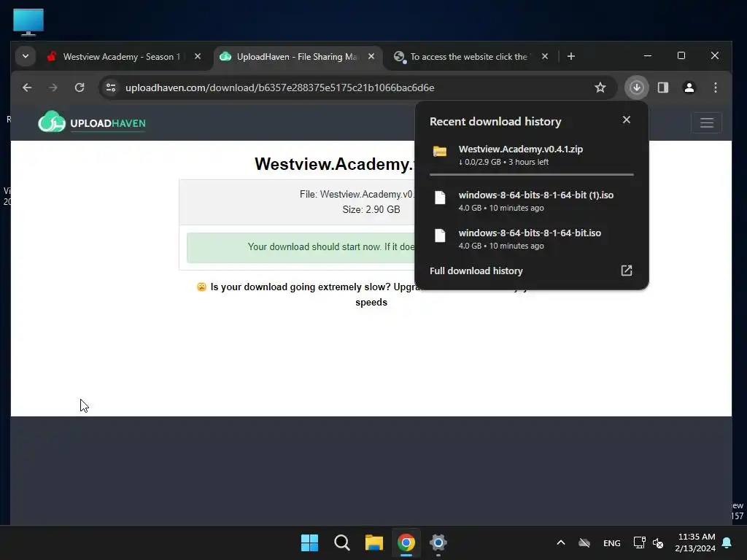Click the 'Your download should start now' banner
The width and height of the screenshot is (747, 560).
point(301,247)
